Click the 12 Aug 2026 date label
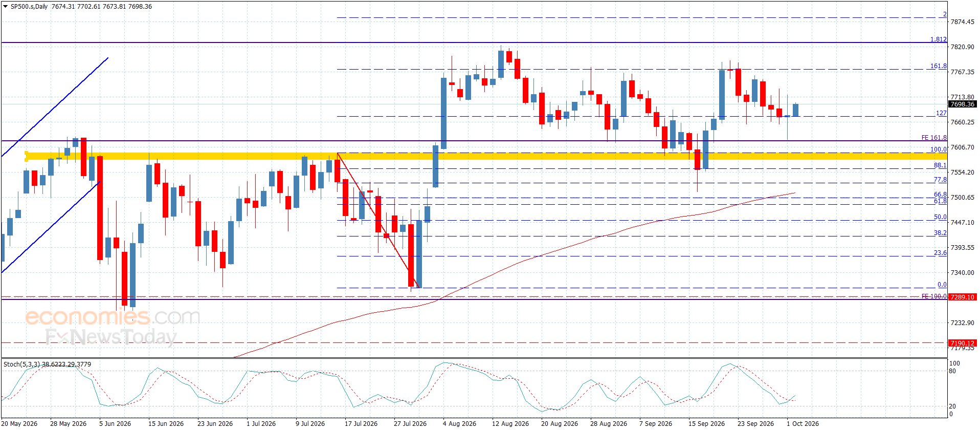The image size is (980, 430). (510, 423)
